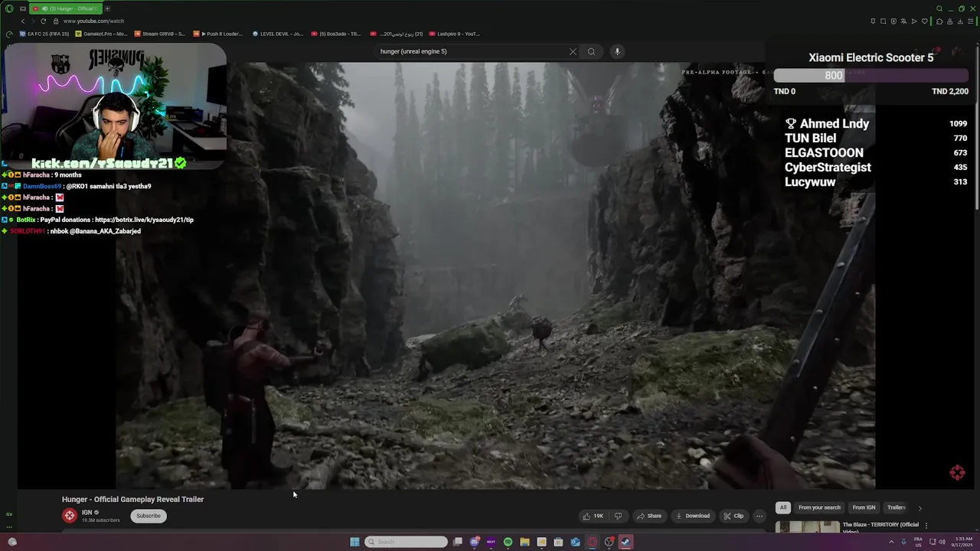Open browser tab search magnifier in title bar
Screen dimensions: 980x551
tap(939, 8)
